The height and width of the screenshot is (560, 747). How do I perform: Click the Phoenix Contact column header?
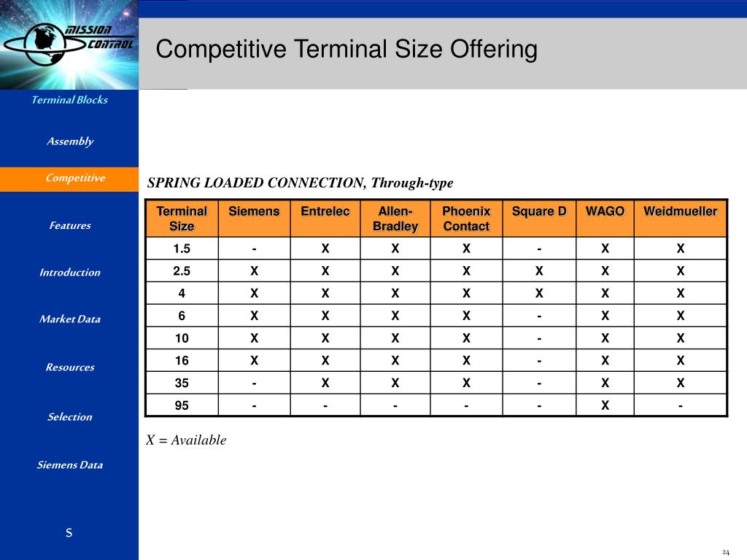[x=466, y=219]
